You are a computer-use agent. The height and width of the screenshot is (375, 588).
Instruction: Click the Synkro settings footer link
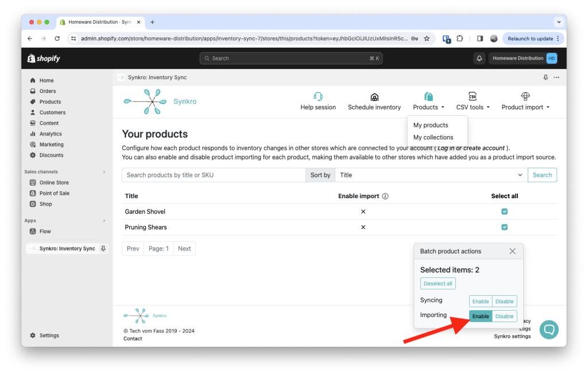[512, 337]
